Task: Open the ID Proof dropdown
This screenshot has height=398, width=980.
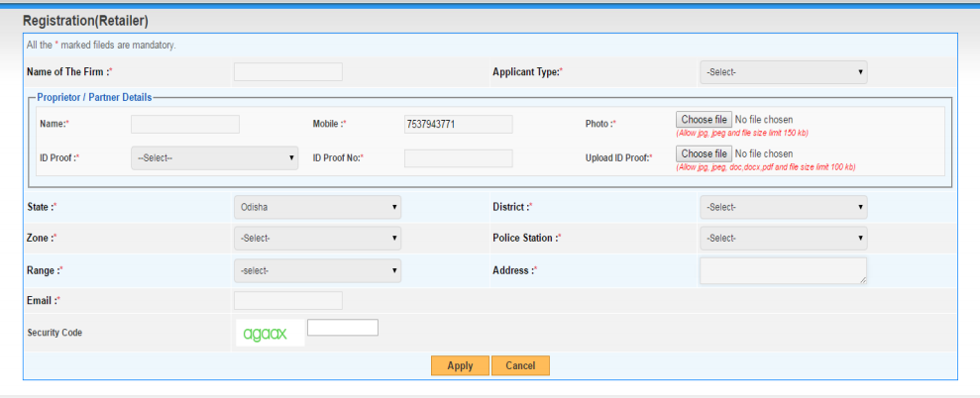Action: pos(215,157)
